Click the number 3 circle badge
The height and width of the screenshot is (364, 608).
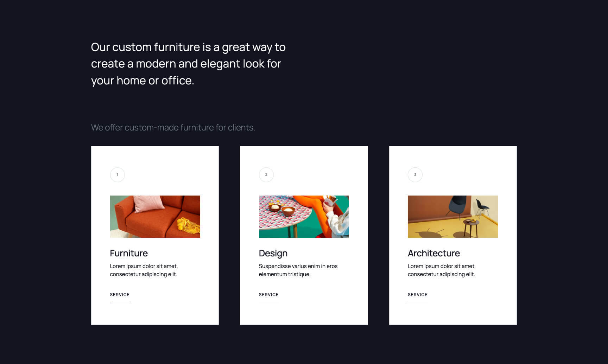pyautogui.click(x=415, y=175)
